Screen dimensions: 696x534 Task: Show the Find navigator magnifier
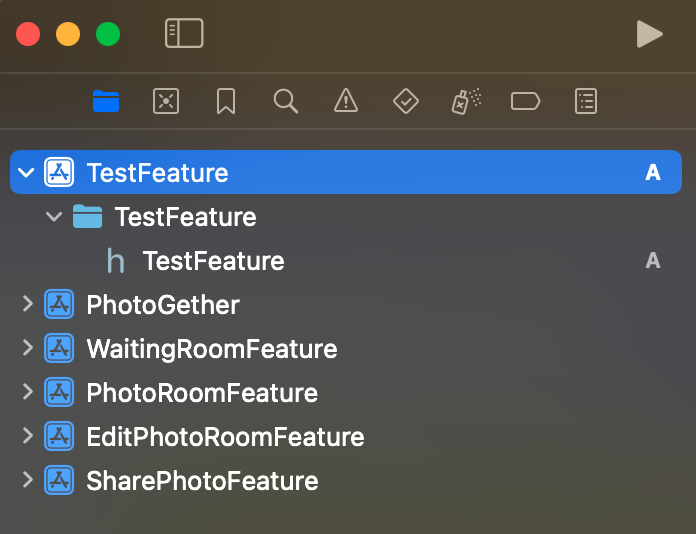285,100
